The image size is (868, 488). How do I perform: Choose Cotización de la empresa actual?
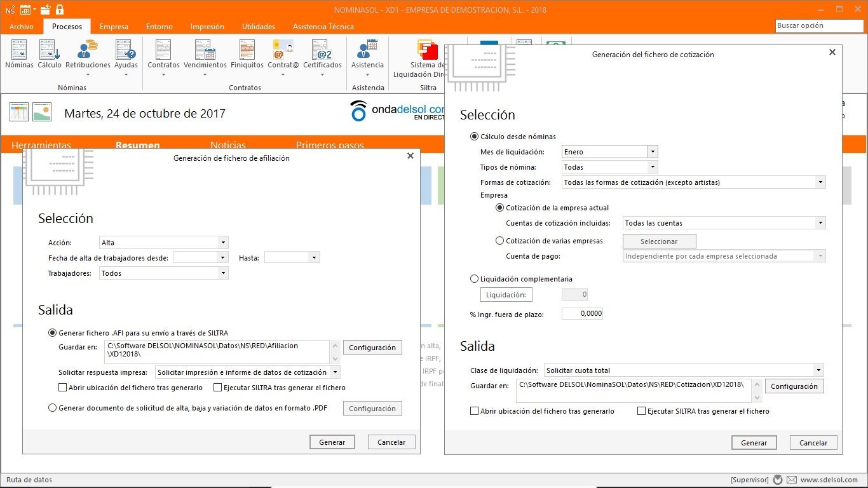pyautogui.click(x=499, y=208)
